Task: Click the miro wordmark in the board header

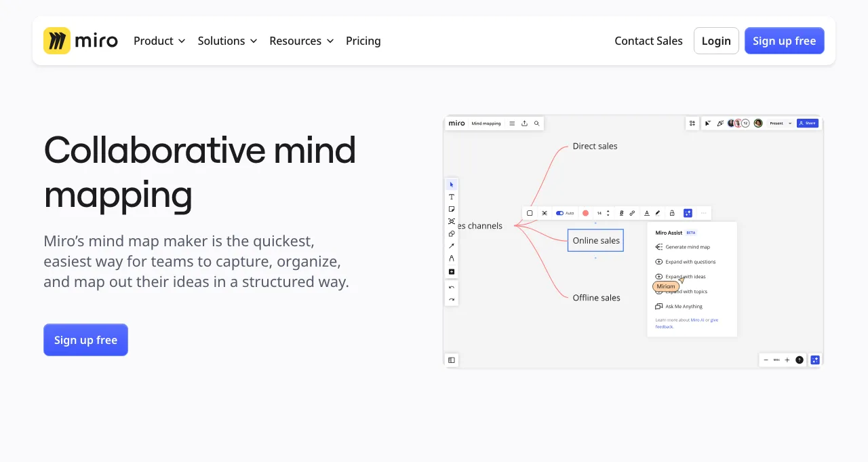Action: [x=457, y=123]
